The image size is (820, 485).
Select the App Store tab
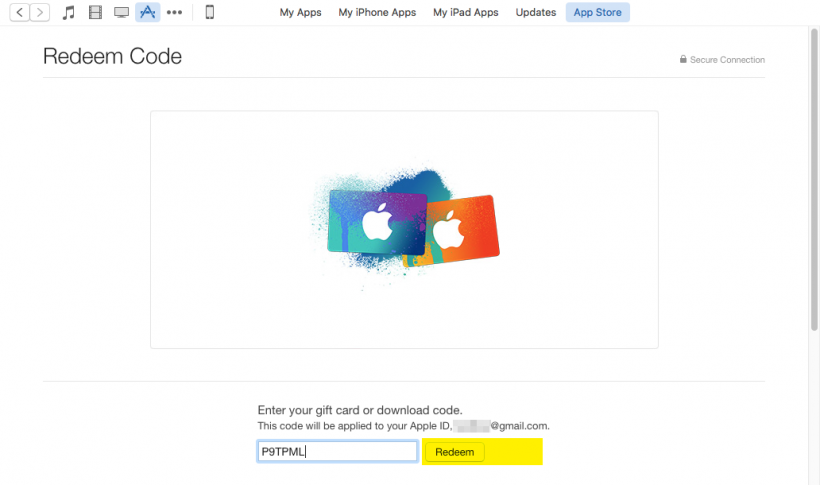pyautogui.click(x=597, y=13)
